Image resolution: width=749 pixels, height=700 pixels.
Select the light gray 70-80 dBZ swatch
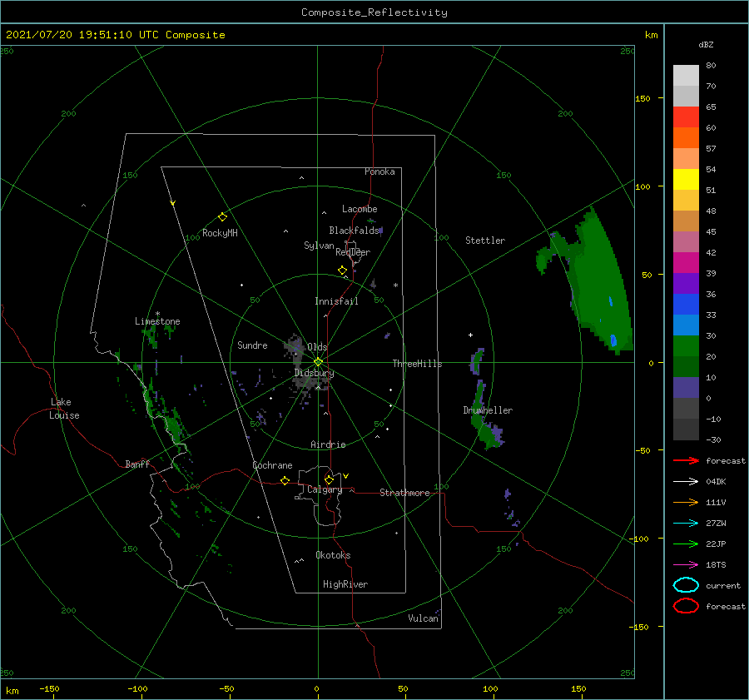coord(686,76)
